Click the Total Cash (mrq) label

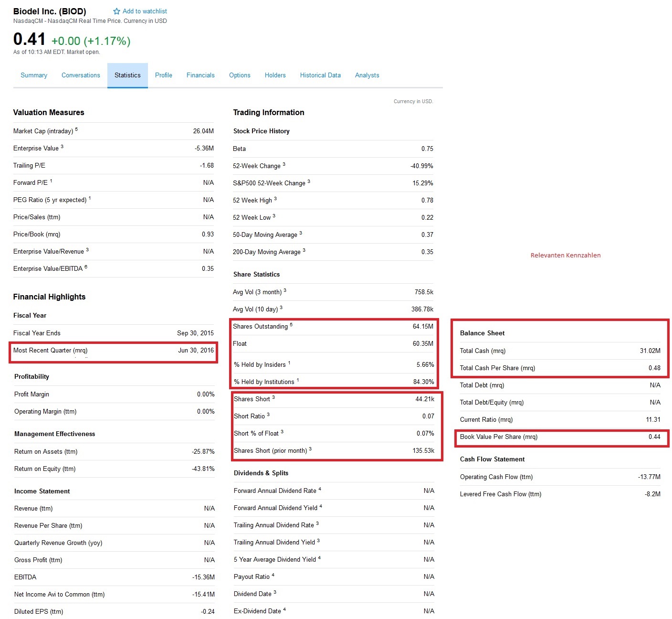(x=483, y=351)
